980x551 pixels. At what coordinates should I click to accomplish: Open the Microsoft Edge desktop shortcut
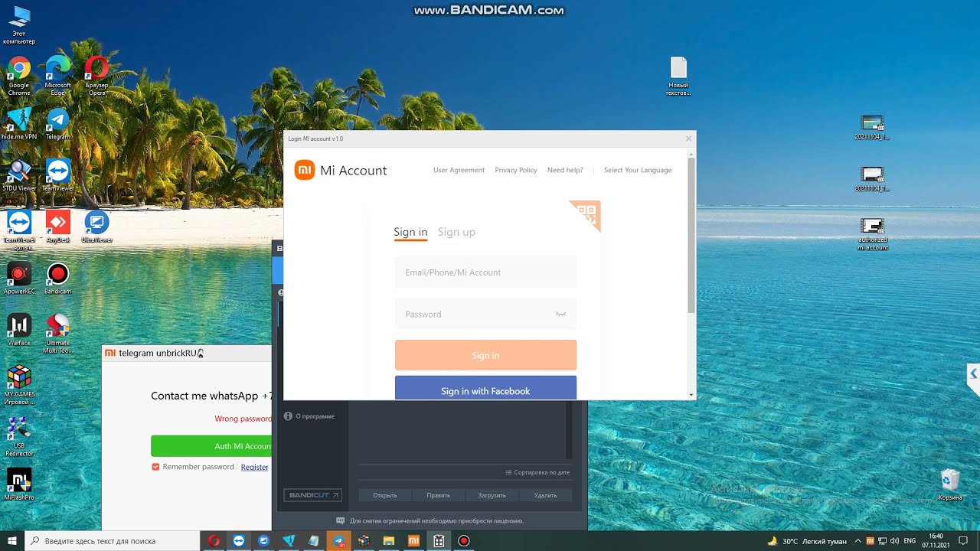[57, 76]
